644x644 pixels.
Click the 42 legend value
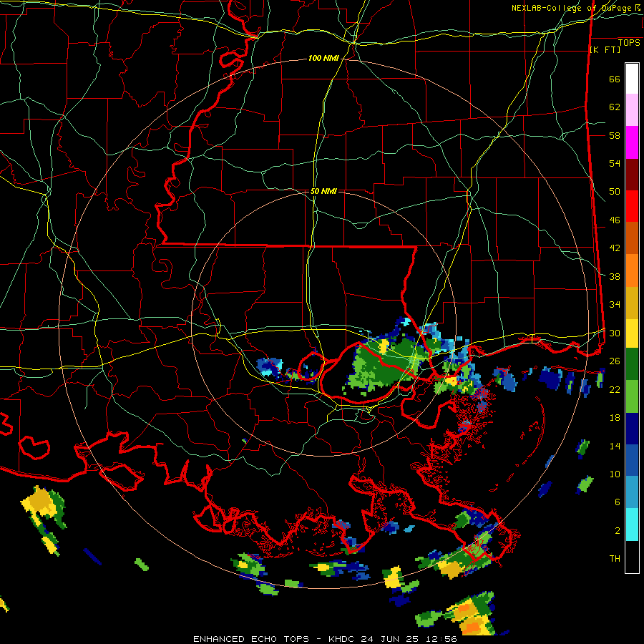tap(615, 248)
